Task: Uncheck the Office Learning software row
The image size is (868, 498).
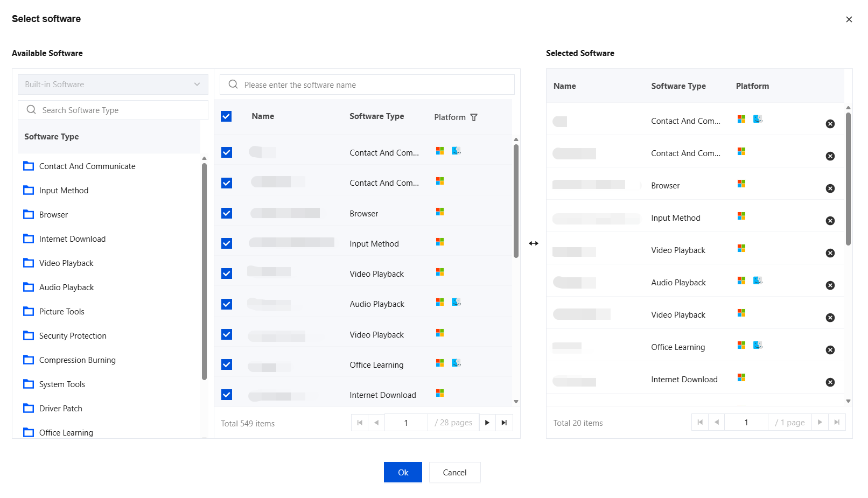Action: pyautogui.click(x=227, y=364)
